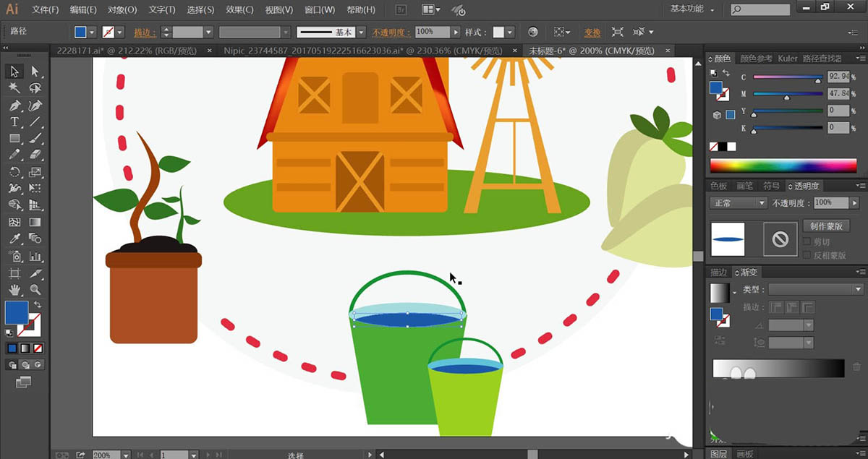Screen dimensions: 868x459
Task: Open the 效果(C) menu
Action: click(239, 10)
